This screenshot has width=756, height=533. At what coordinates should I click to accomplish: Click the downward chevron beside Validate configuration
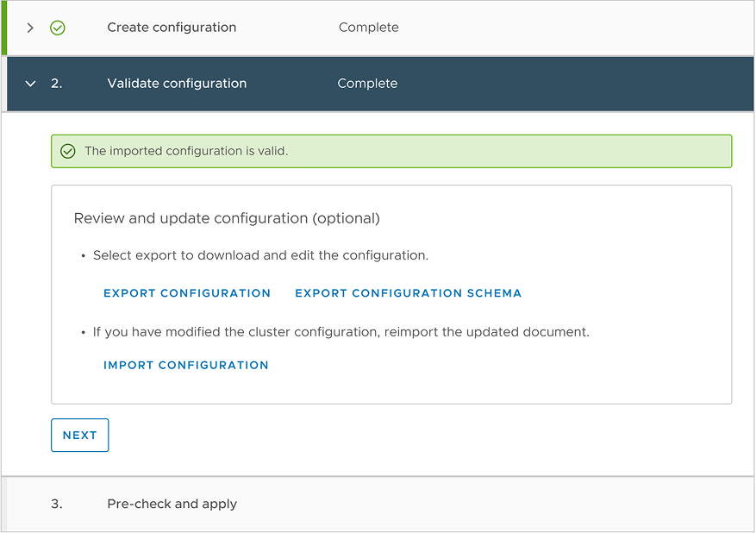30,84
